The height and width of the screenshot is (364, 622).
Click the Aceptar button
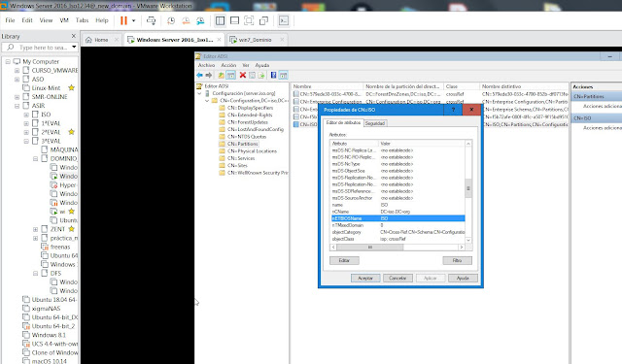coord(365,278)
